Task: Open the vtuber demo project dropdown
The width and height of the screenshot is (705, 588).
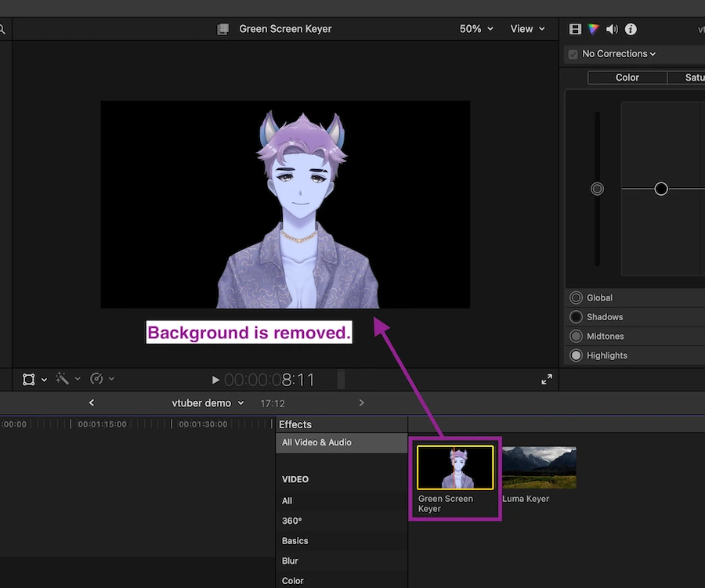Action: pos(208,403)
